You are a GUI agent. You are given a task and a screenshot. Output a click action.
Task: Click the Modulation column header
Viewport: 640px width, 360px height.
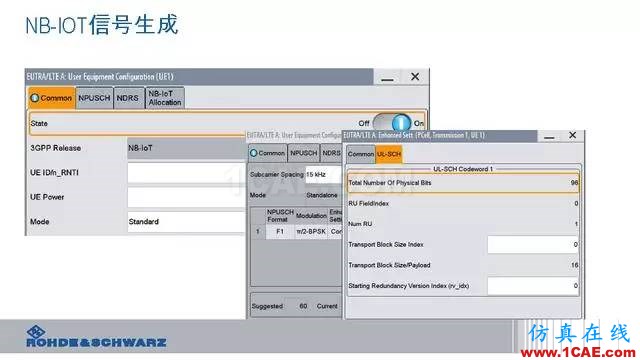[x=311, y=216]
